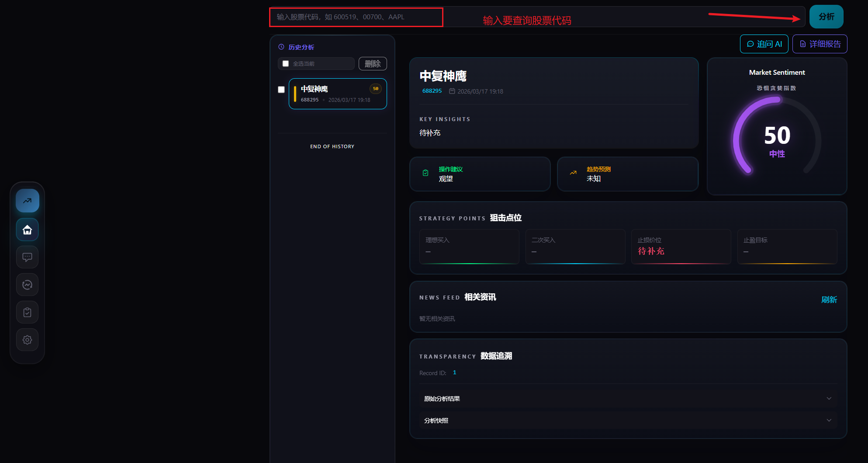868x463 pixels.
Task: Click the document icon on the 详细报告 button
Action: coord(803,44)
